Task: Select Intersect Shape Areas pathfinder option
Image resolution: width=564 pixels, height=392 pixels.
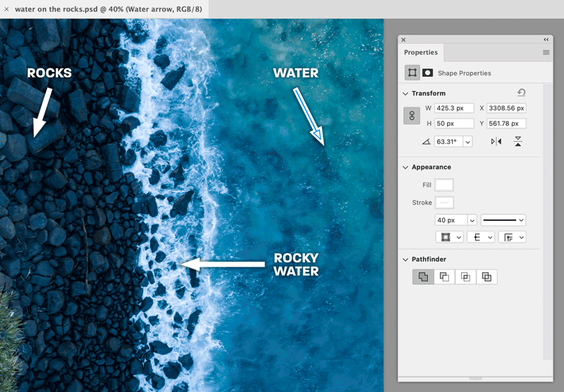Action: click(465, 277)
